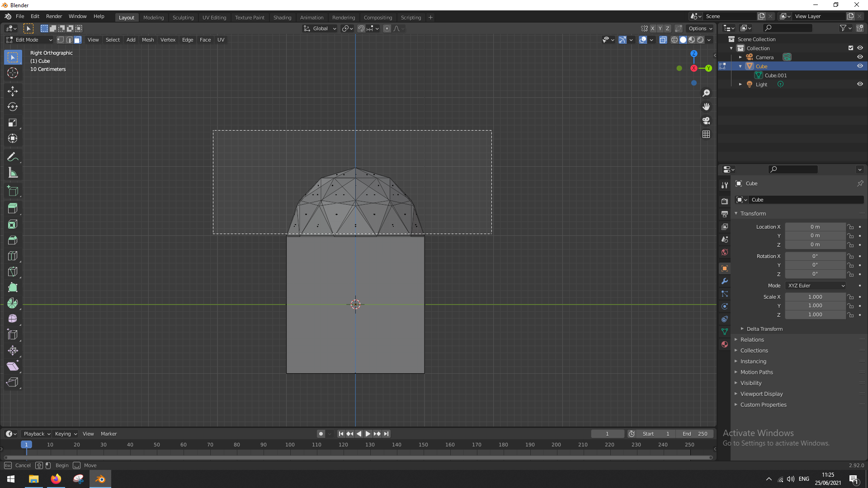Expand the Delta Transform section
The width and height of the screenshot is (868, 488).
(764, 329)
